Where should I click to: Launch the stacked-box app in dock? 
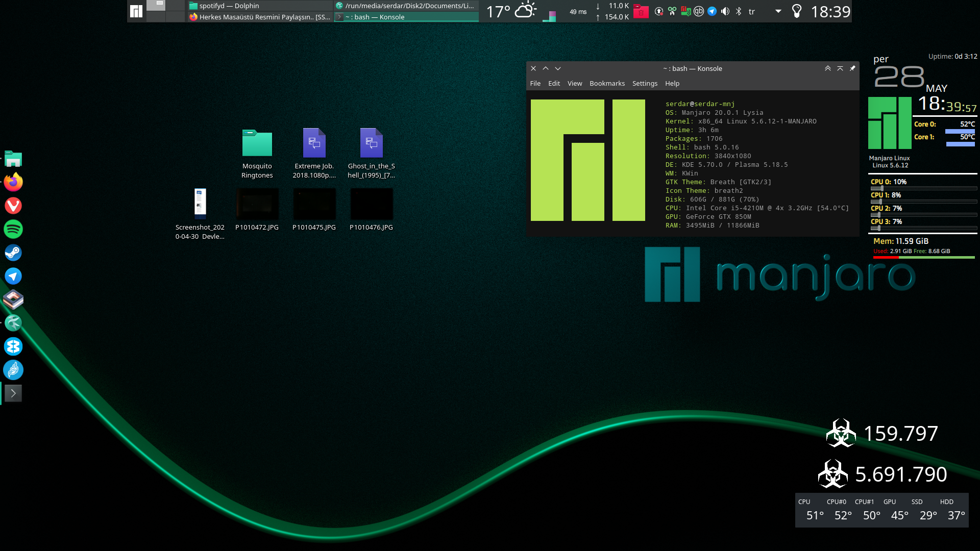13,299
